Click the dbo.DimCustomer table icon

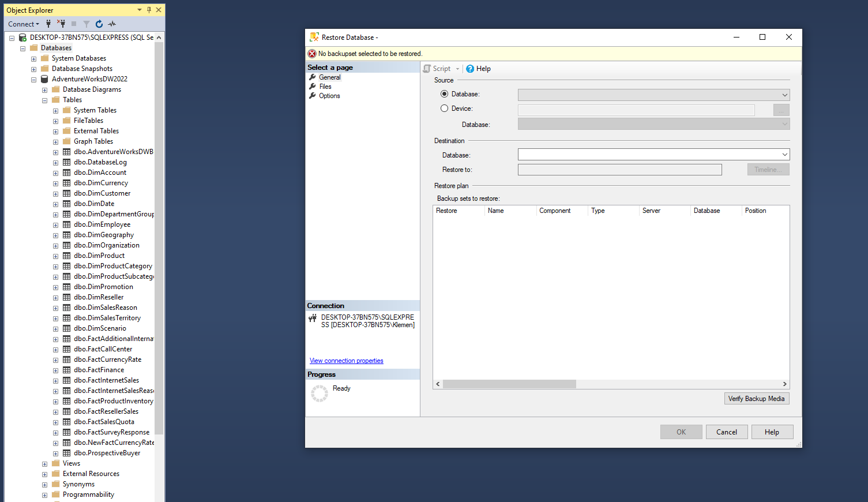coord(67,193)
